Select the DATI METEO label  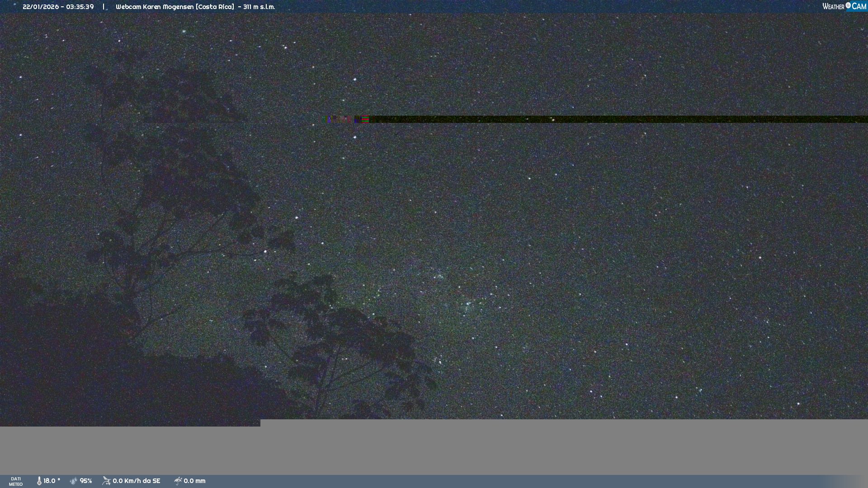pos(16,481)
